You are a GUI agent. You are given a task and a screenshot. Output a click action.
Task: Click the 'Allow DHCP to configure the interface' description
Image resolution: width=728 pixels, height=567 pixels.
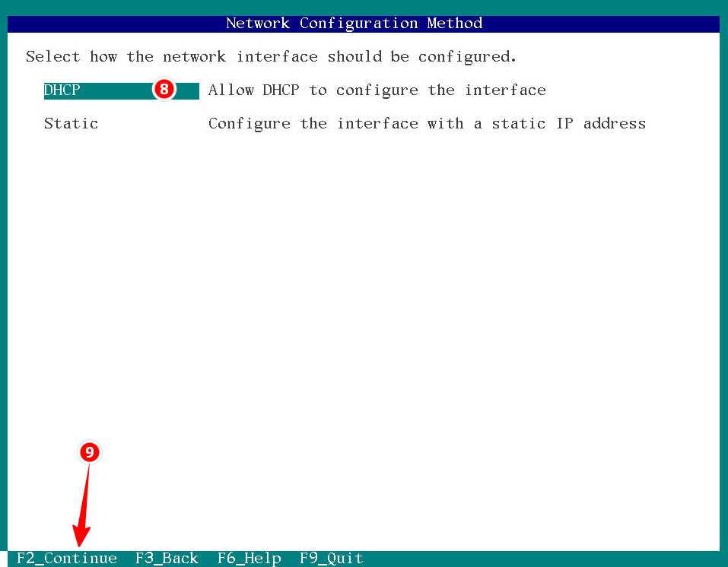click(377, 90)
